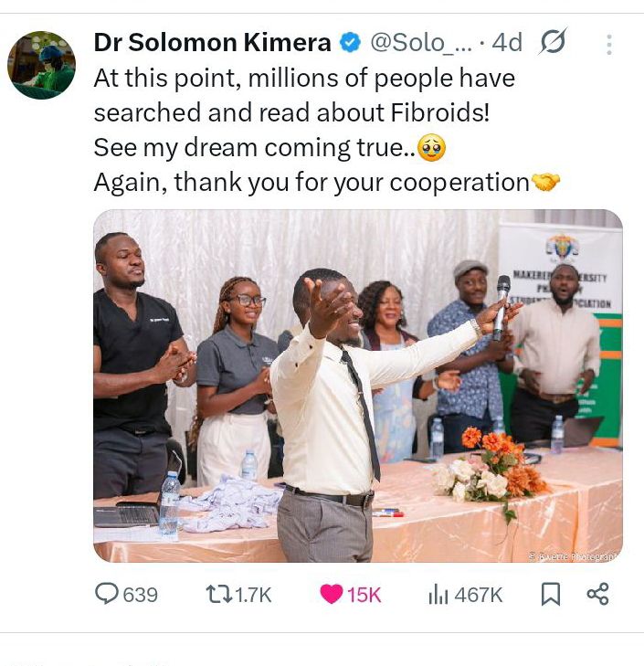Click the 467K views count
This screenshot has width=644, height=666.
point(479,595)
